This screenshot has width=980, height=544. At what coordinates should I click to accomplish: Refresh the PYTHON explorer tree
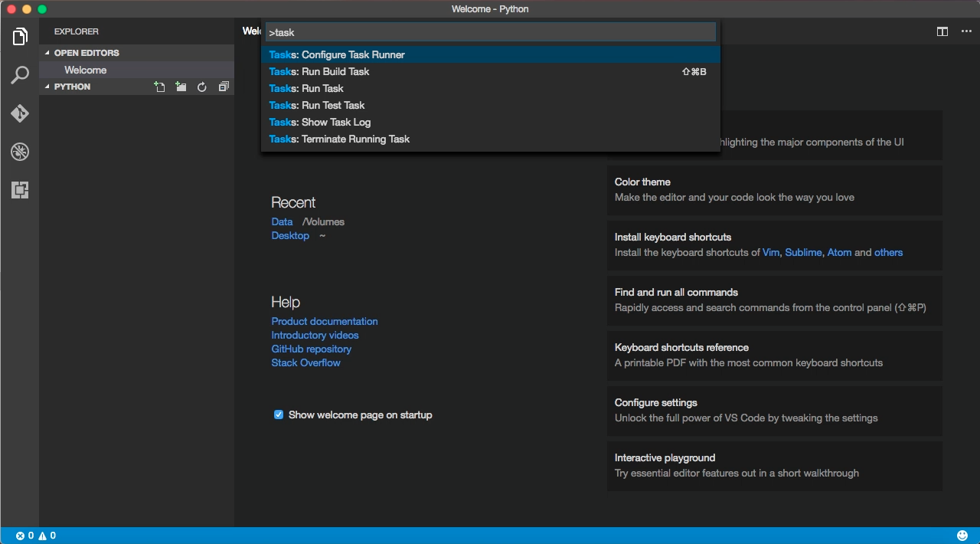[202, 87]
